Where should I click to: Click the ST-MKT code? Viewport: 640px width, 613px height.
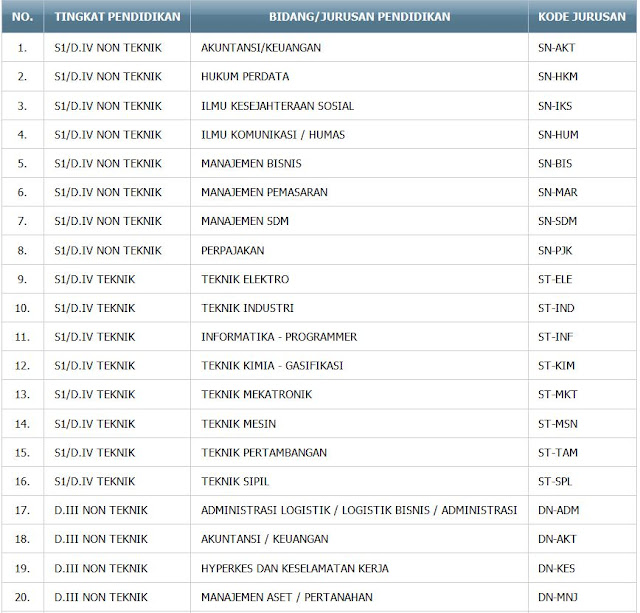click(x=558, y=395)
